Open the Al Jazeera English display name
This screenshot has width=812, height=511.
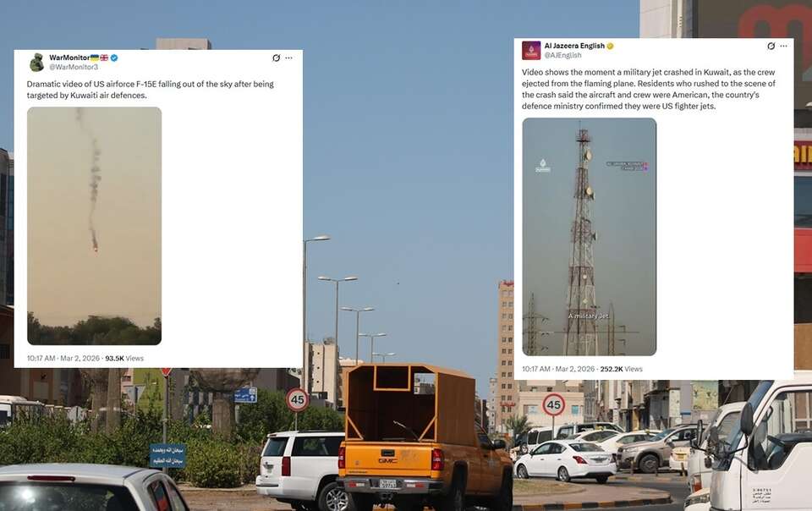(574, 46)
